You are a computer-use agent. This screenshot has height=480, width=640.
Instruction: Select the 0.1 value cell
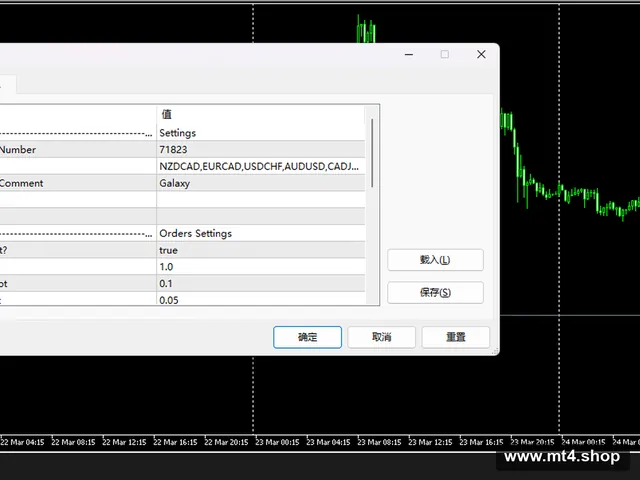(260, 283)
